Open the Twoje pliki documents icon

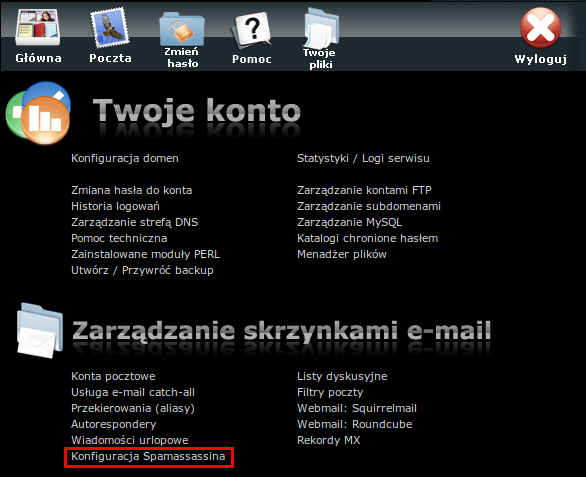321,28
